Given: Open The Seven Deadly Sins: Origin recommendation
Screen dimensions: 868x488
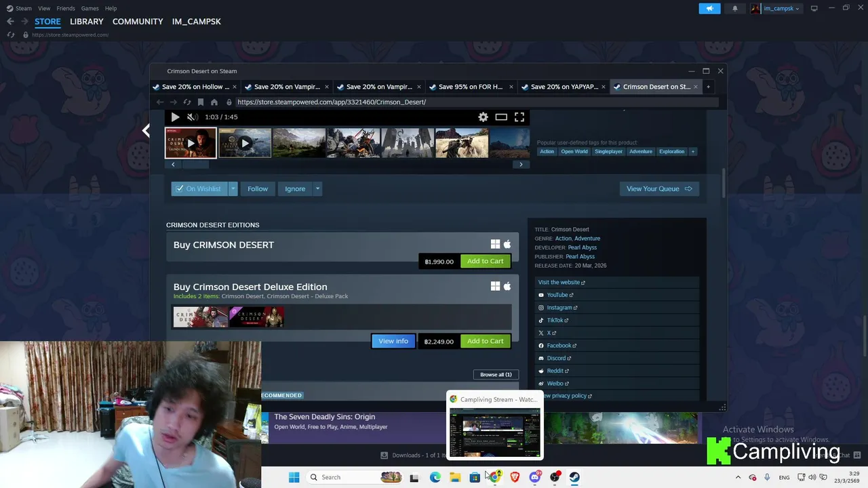Looking at the screenshot, I should click(x=324, y=417).
